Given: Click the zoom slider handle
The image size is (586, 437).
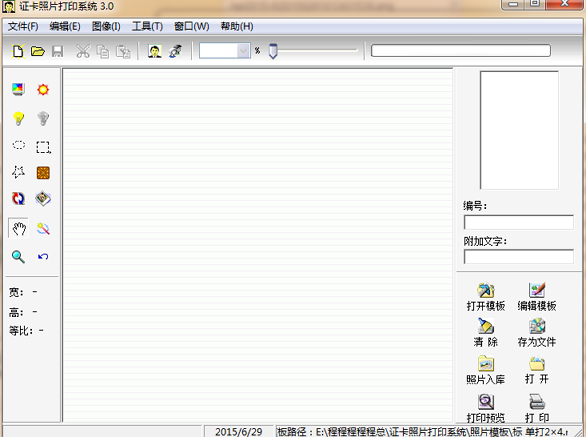Looking at the screenshot, I should tap(273, 51).
